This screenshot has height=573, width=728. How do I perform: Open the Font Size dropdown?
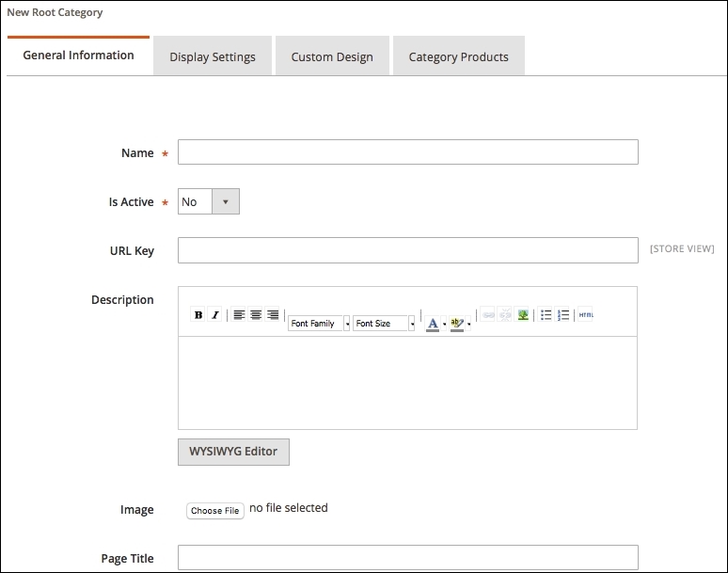coord(384,323)
